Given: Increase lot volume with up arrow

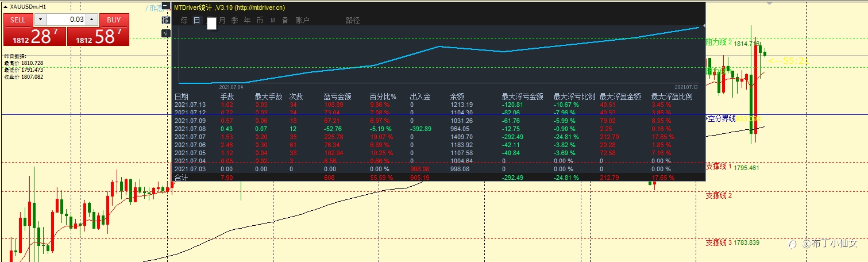Looking at the screenshot, I should point(92,20).
